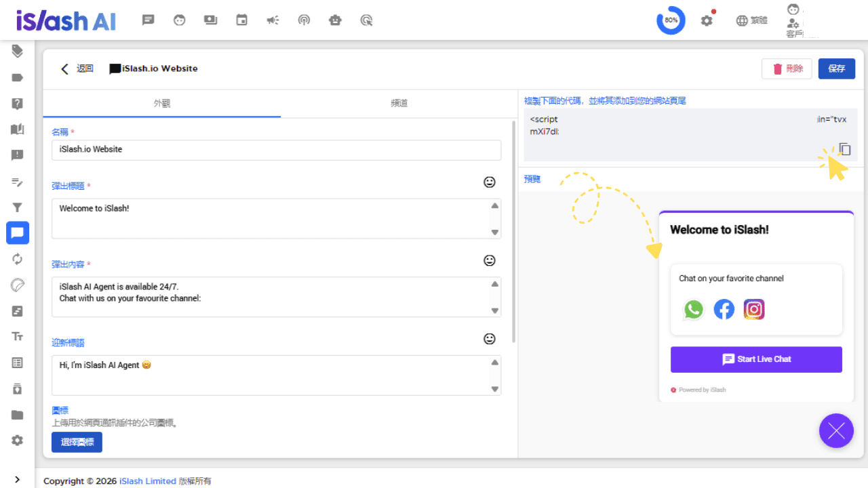Click the 保存 save button
This screenshot has height=488, width=868.
tap(837, 68)
